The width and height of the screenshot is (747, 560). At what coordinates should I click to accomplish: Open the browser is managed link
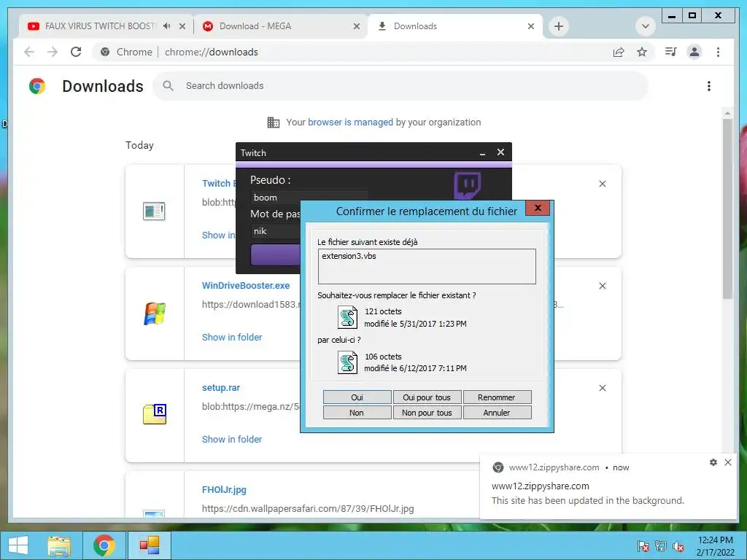point(350,122)
